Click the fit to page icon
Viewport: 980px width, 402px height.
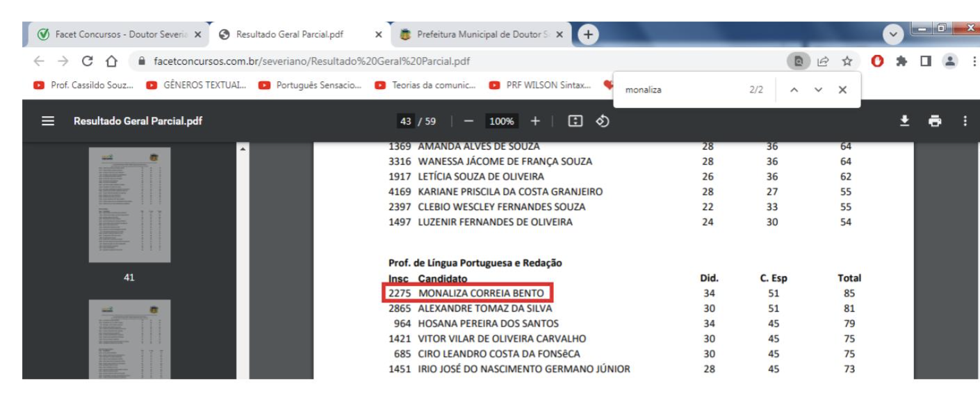point(575,121)
